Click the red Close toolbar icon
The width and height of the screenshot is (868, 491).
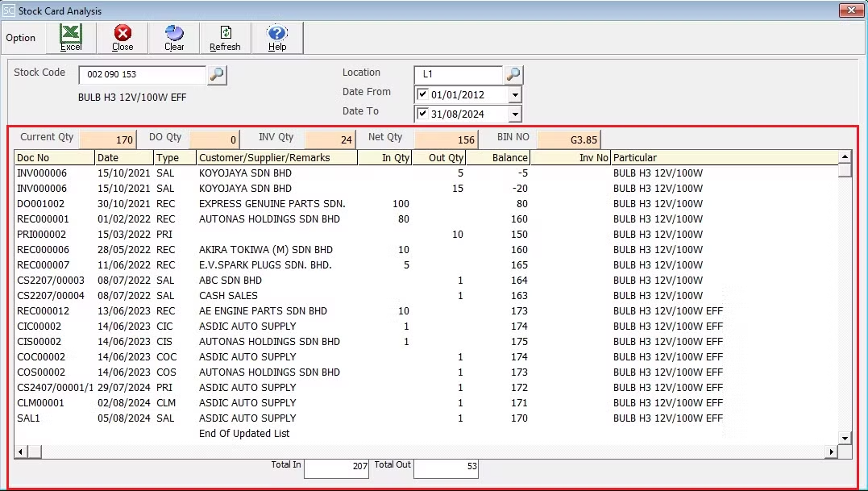coord(123,38)
